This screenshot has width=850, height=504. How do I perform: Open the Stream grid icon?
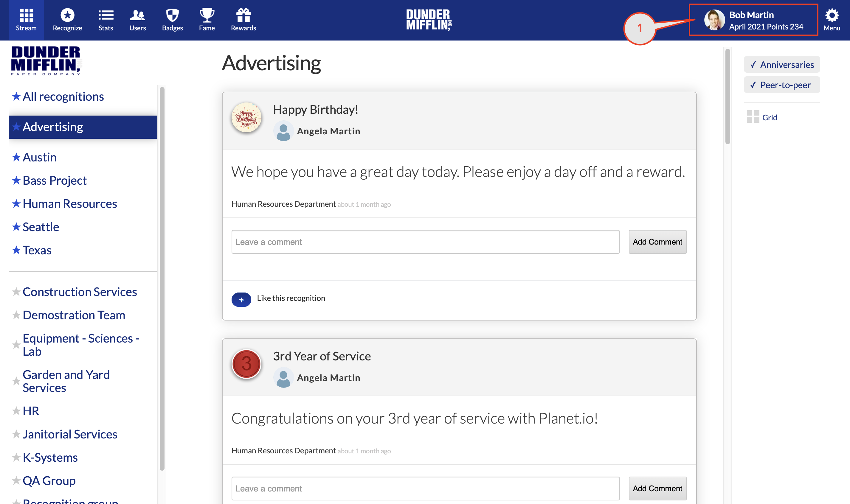click(x=26, y=15)
